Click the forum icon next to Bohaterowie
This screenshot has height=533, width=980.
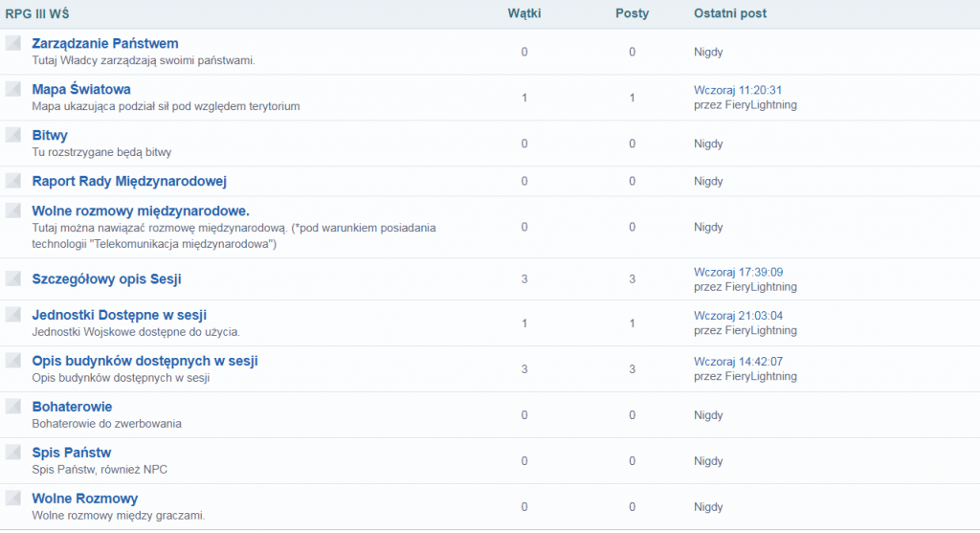click(12, 407)
